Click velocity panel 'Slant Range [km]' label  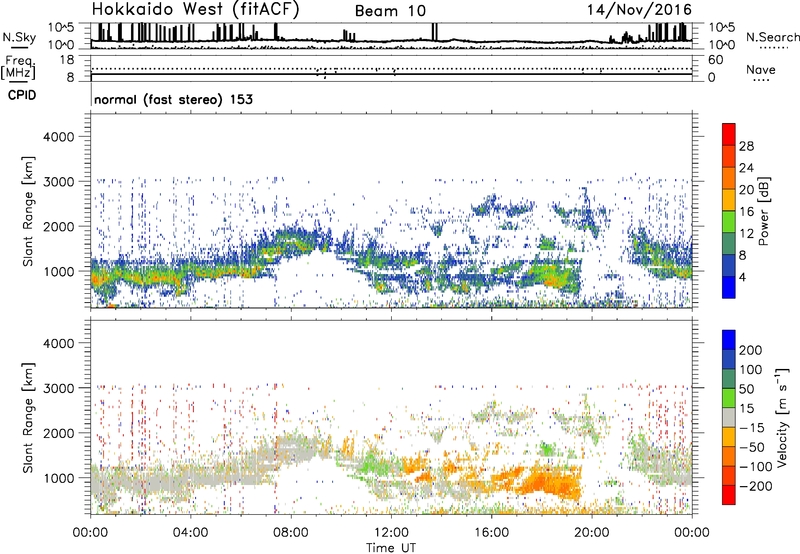pos(28,418)
